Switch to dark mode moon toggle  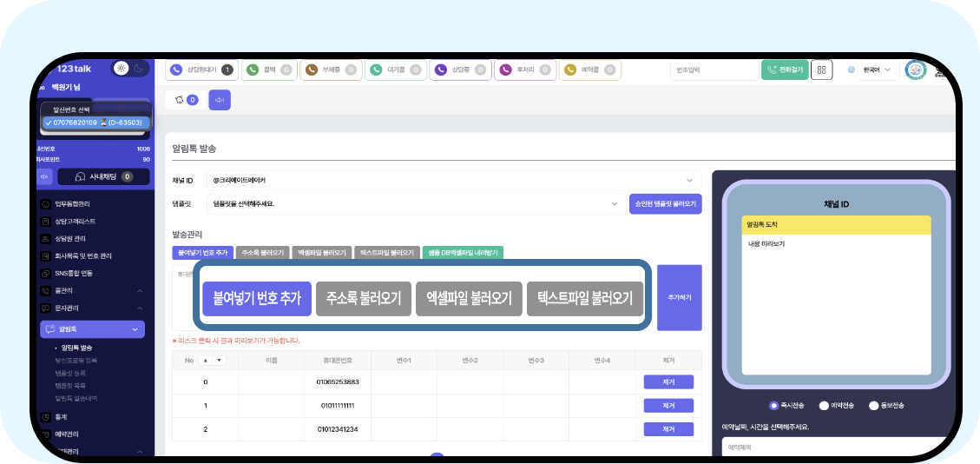[141, 69]
